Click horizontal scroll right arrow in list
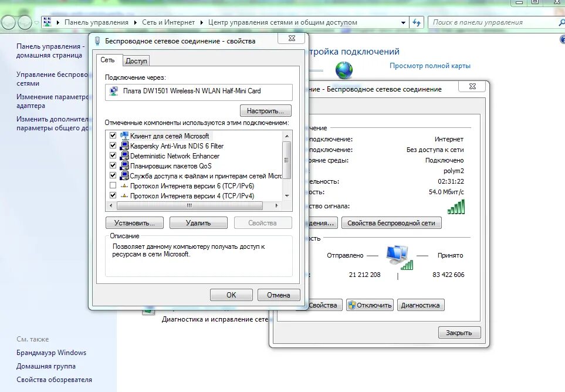 coord(277,206)
